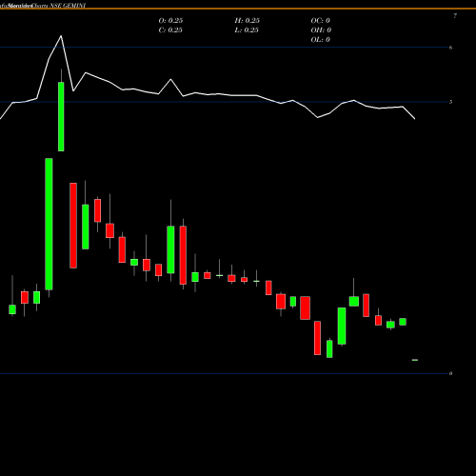
Task: Click the price axis label '0'
Action: [451, 373]
